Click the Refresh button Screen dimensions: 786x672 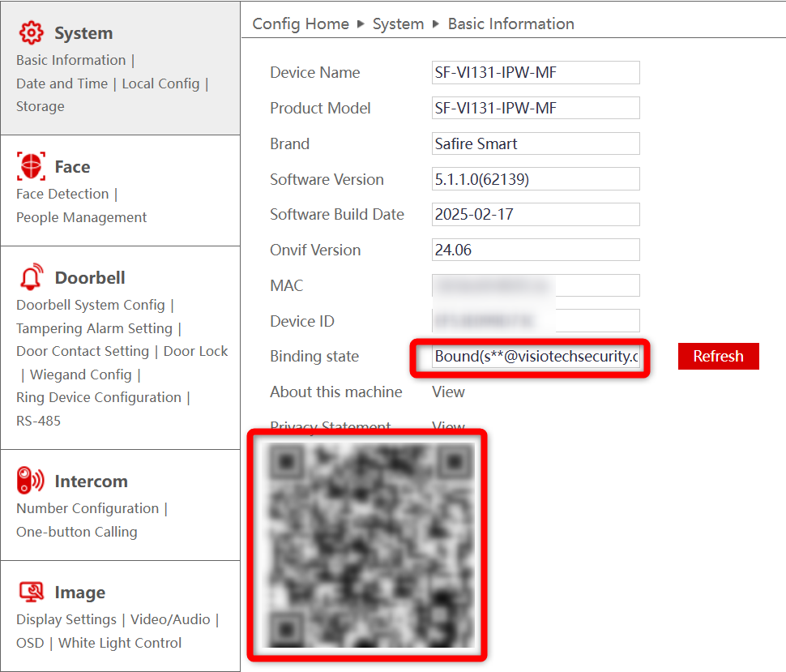point(718,356)
